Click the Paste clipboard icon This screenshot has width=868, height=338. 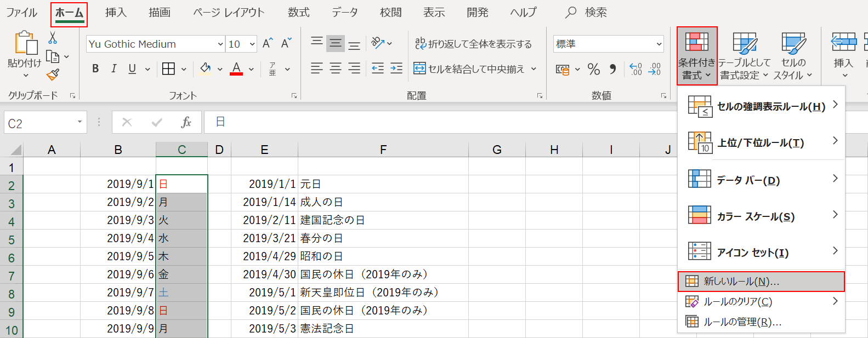[x=25, y=43]
